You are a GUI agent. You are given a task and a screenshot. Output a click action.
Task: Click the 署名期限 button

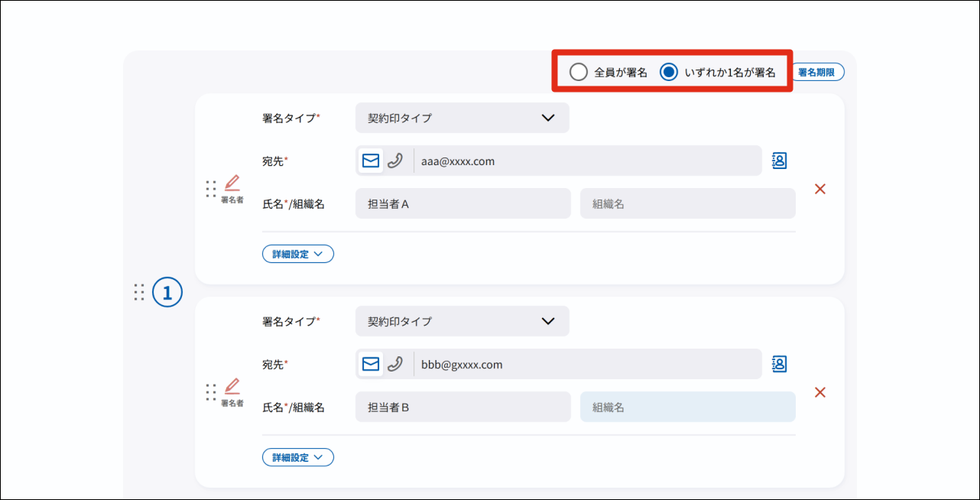pos(816,73)
